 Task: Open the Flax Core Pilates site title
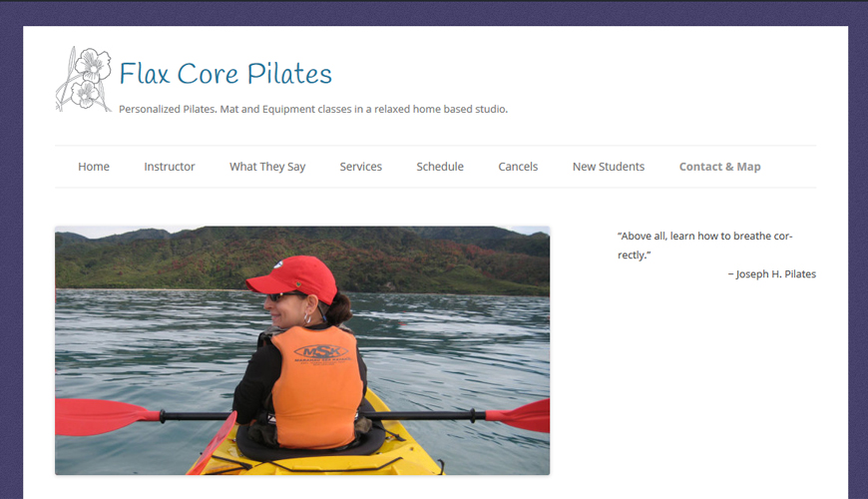(225, 74)
